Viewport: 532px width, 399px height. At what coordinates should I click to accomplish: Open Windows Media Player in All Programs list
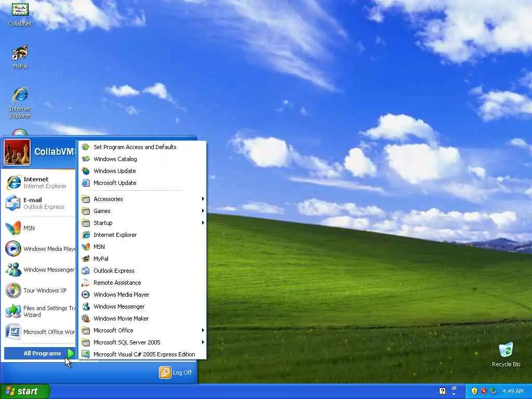142,295
